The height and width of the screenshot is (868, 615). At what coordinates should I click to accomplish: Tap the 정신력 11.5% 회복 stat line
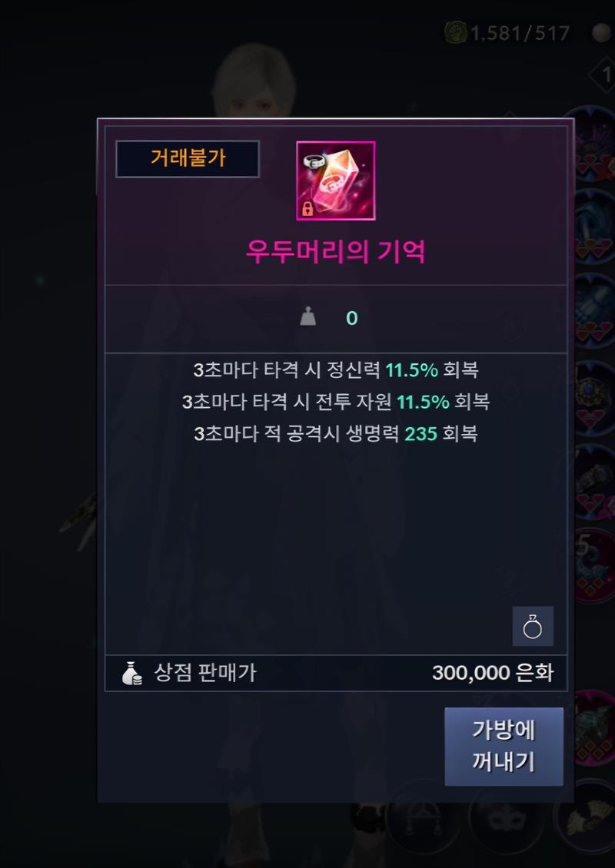[x=336, y=369]
